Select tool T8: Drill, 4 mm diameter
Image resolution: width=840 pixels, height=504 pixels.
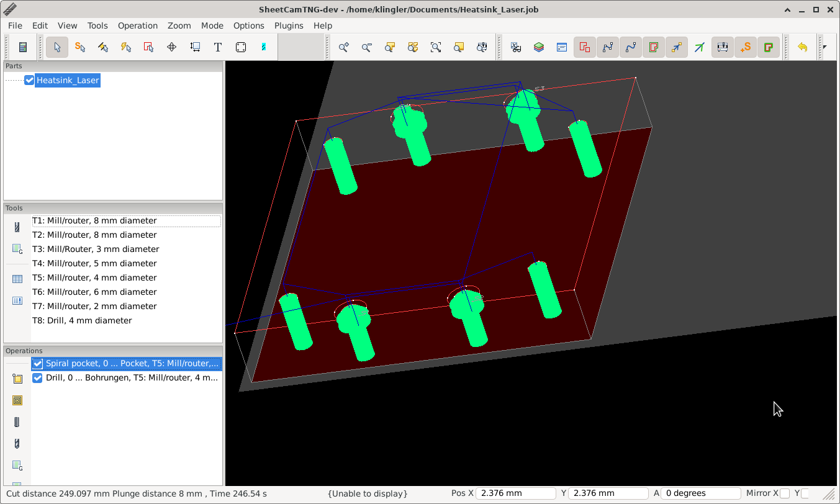point(82,320)
